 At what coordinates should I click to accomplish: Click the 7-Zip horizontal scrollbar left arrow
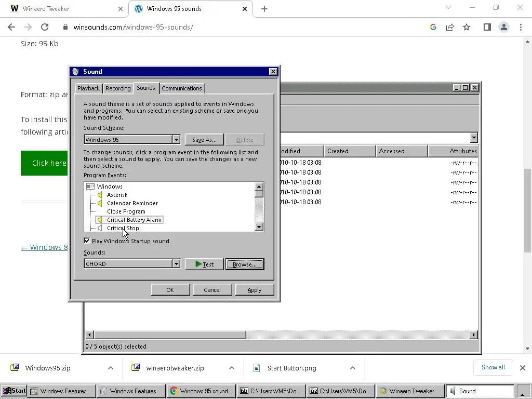pyautogui.click(x=89, y=335)
